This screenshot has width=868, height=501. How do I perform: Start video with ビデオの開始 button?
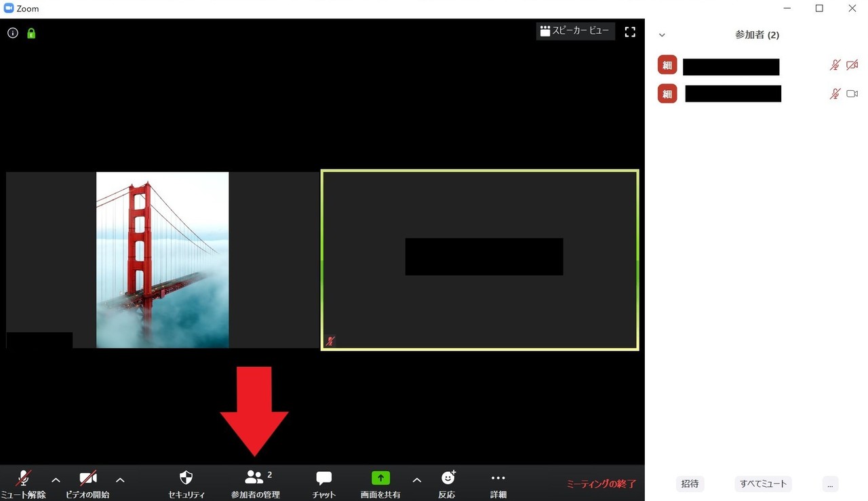coord(87,484)
